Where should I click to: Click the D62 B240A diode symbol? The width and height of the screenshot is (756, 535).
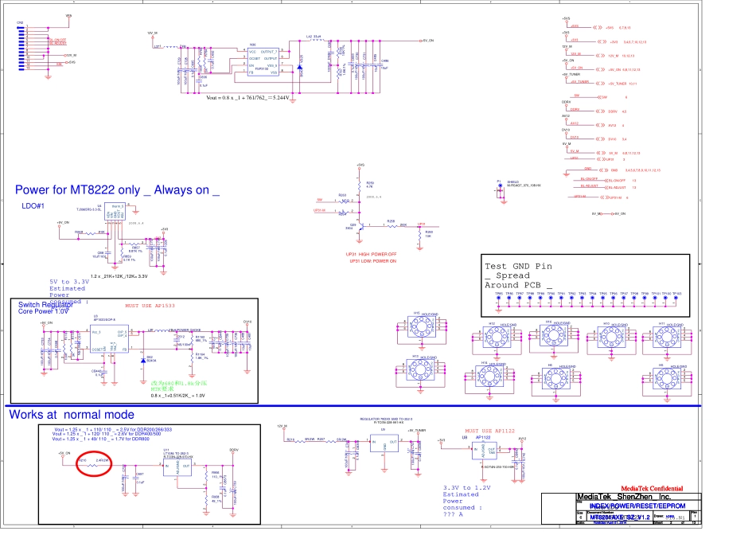point(142,359)
